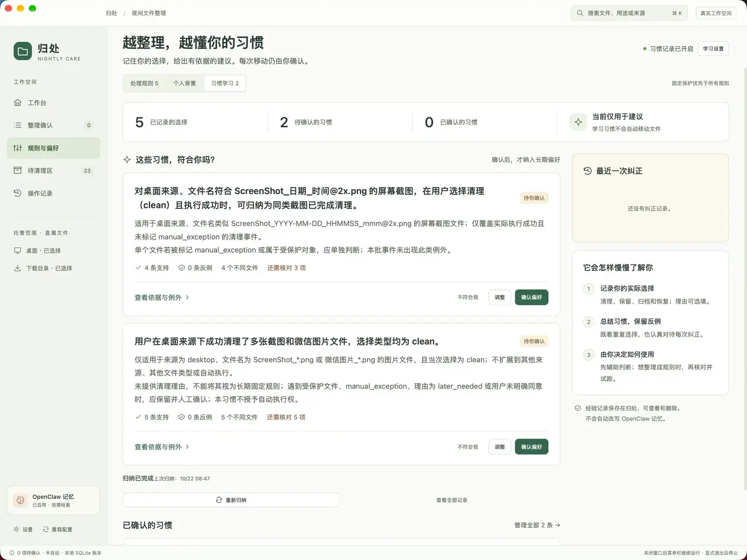Click the 重新归纳 button
The height and width of the screenshot is (560, 747).
(x=231, y=500)
